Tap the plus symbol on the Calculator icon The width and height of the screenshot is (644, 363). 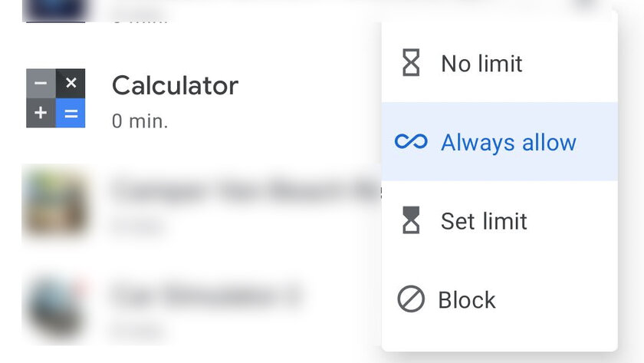(41, 113)
